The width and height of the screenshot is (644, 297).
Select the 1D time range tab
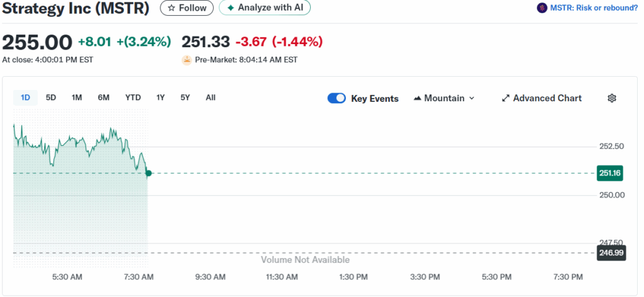pos(26,98)
